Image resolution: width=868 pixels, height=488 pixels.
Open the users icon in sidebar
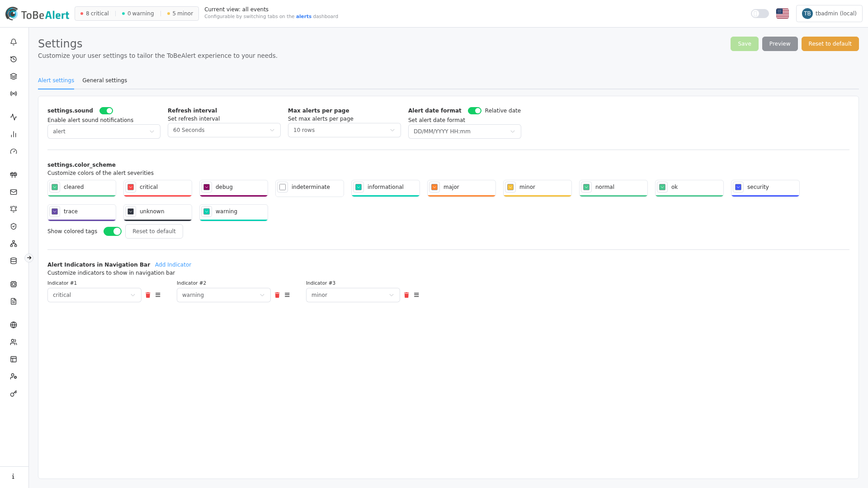point(14,342)
